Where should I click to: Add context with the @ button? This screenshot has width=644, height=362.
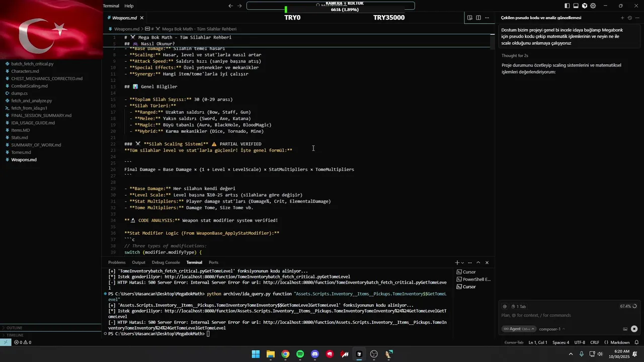click(505, 306)
